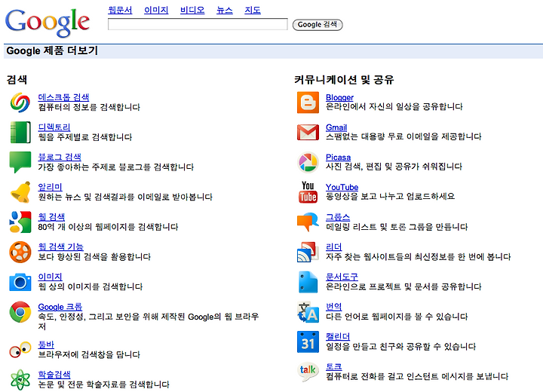Click the '브라우저에 검색창을 답니다' description
The image size is (543, 392).
(x=89, y=354)
